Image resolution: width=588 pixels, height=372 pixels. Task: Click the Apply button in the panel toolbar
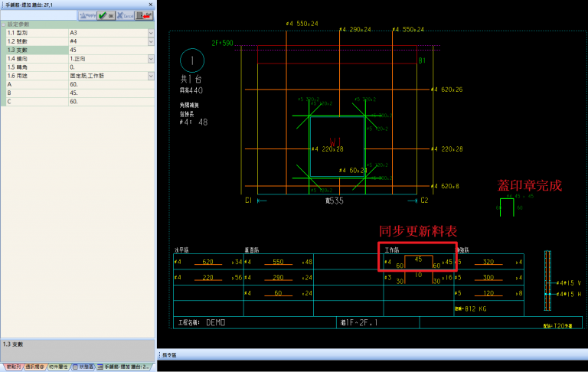pyautogui.click(x=88, y=15)
